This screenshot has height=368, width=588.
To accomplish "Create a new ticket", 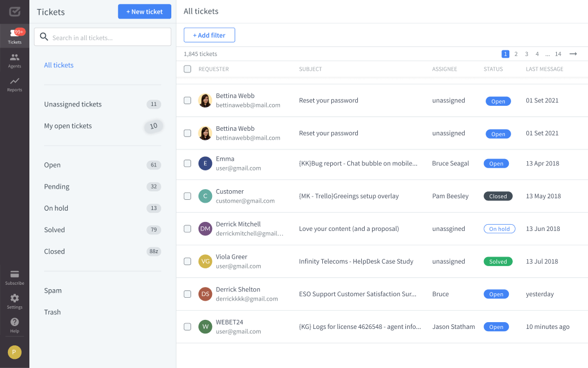I will 144,11.
